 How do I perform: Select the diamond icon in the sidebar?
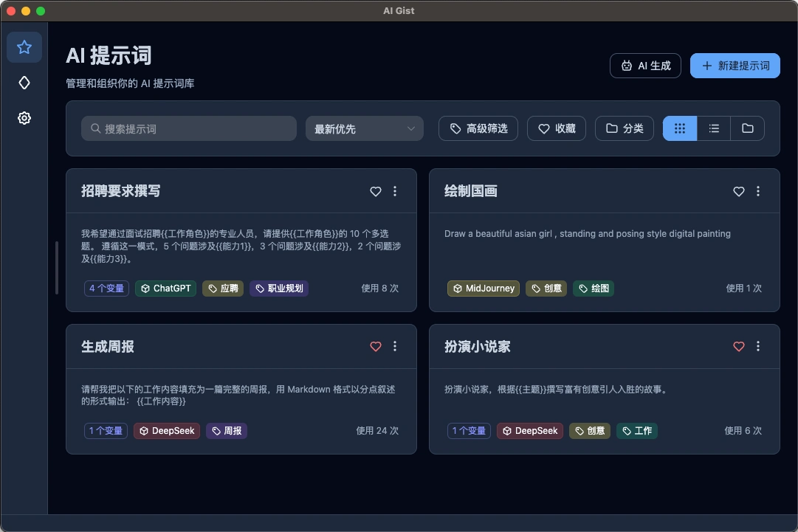(24, 83)
